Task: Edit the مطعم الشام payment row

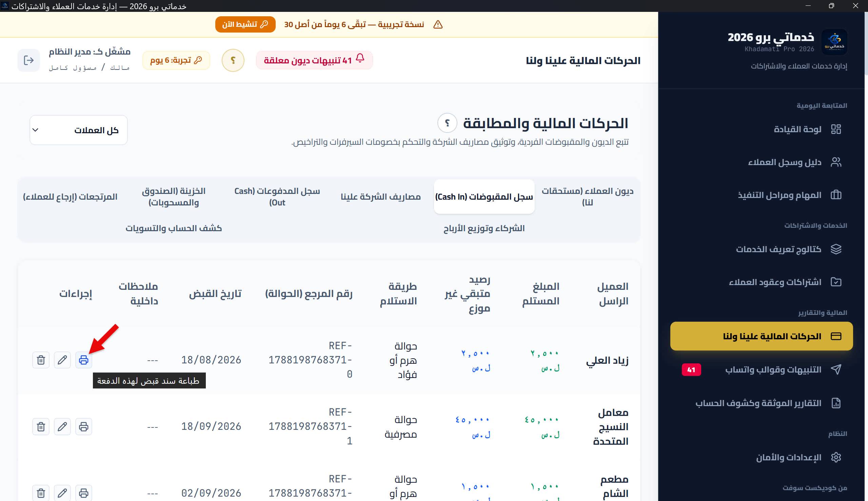Action: (62, 493)
